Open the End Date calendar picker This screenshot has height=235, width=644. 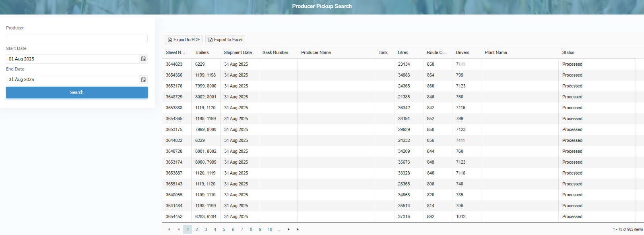143,80
